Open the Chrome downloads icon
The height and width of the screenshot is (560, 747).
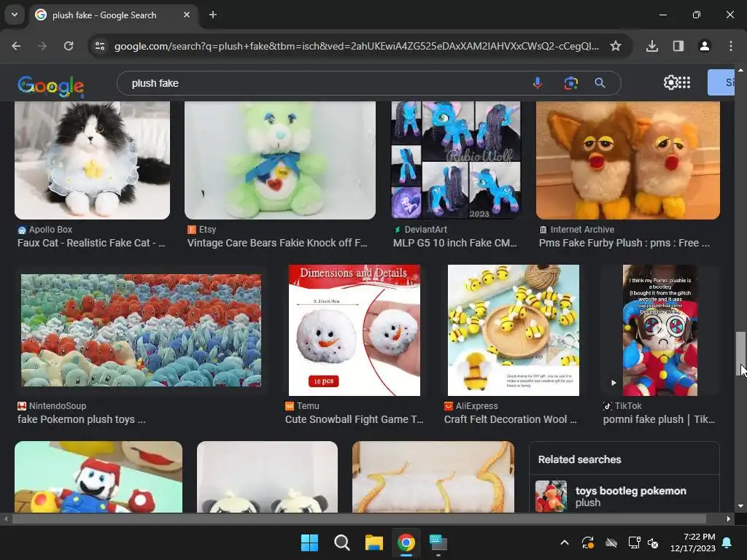[x=652, y=46]
